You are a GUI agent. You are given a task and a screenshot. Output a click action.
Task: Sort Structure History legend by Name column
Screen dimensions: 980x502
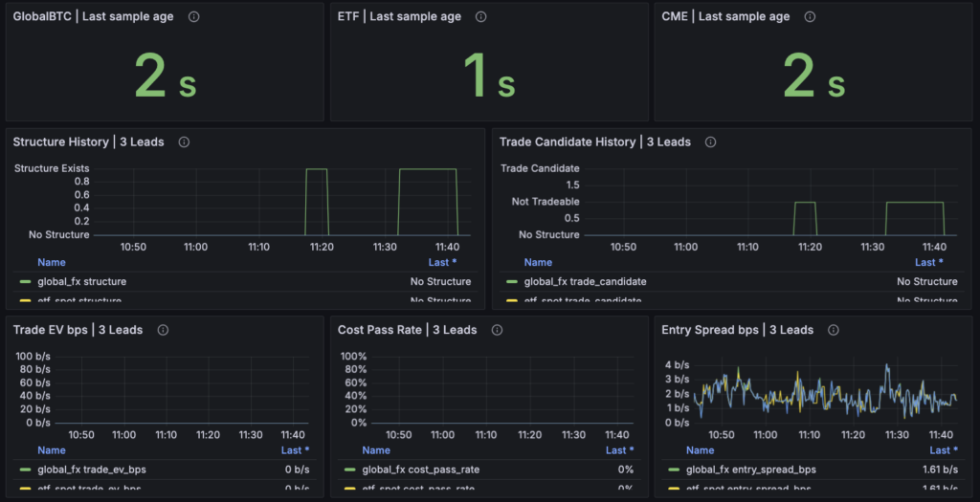pos(53,262)
